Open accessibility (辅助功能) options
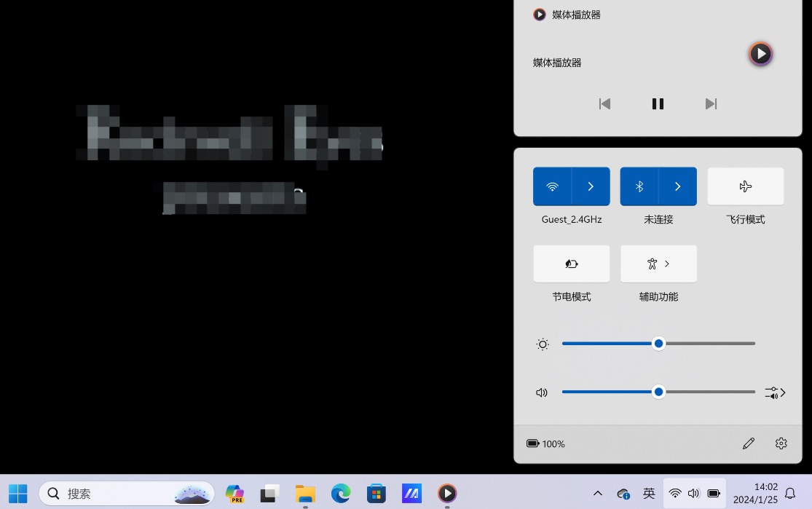 [x=658, y=264]
